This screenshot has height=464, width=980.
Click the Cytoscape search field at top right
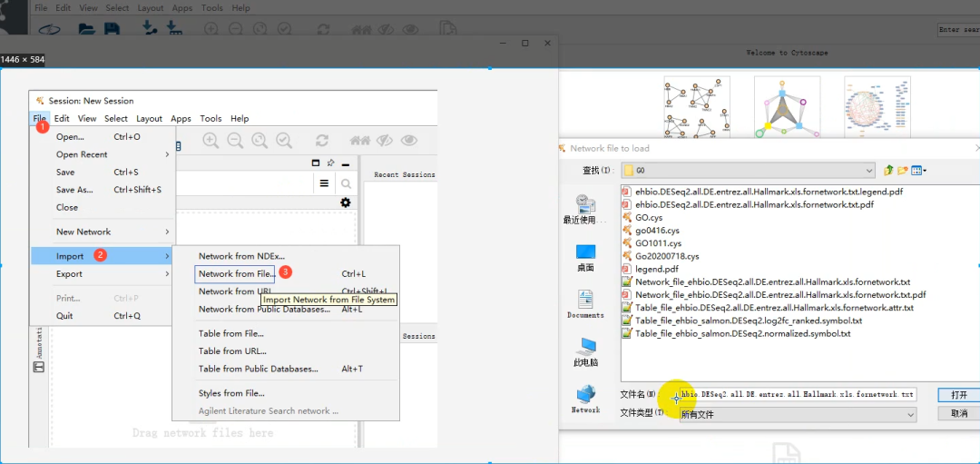point(959,29)
